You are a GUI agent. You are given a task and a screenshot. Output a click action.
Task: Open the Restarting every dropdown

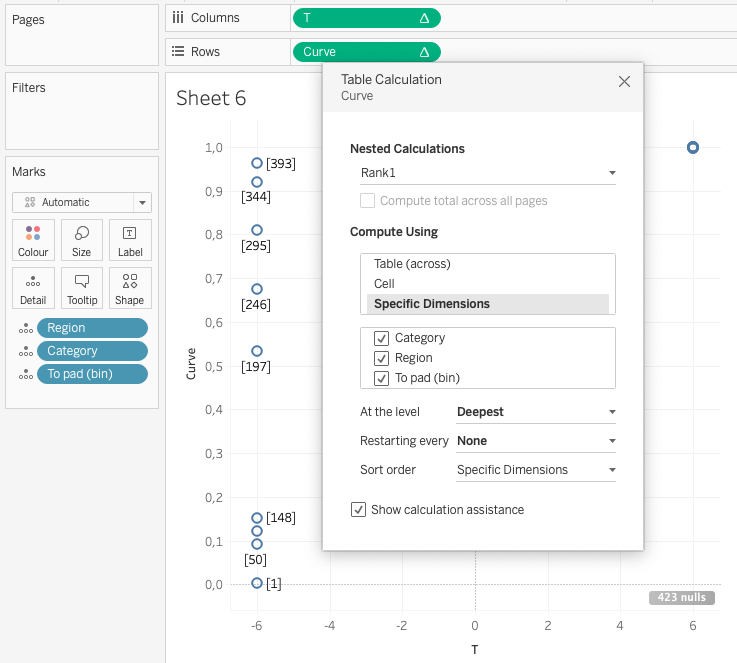535,440
